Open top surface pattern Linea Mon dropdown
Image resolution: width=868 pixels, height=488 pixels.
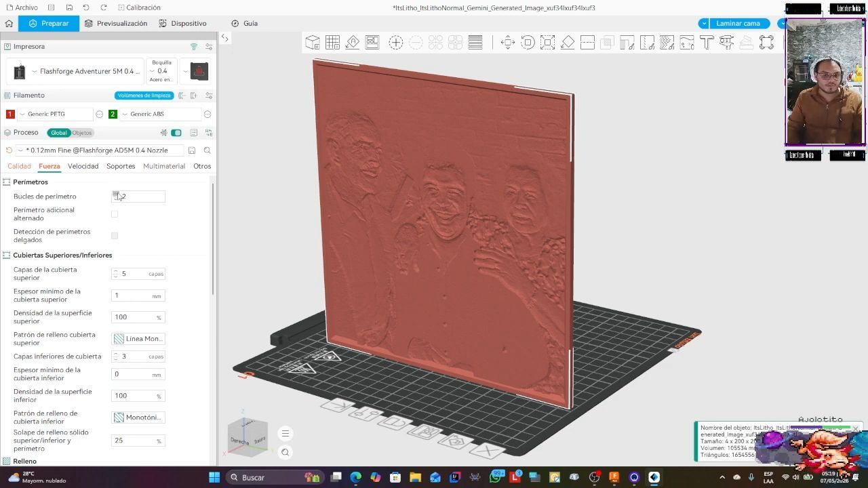tap(138, 339)
